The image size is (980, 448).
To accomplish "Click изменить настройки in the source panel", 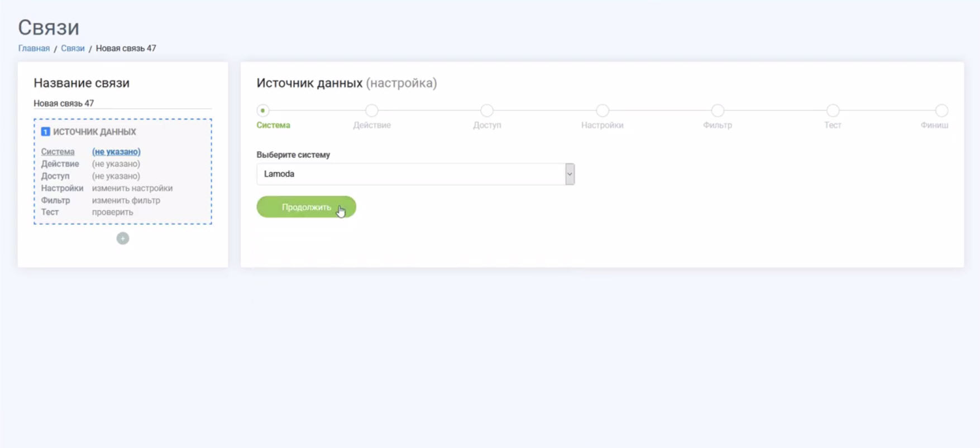I will pyautogui.click(x=132, y=189).
